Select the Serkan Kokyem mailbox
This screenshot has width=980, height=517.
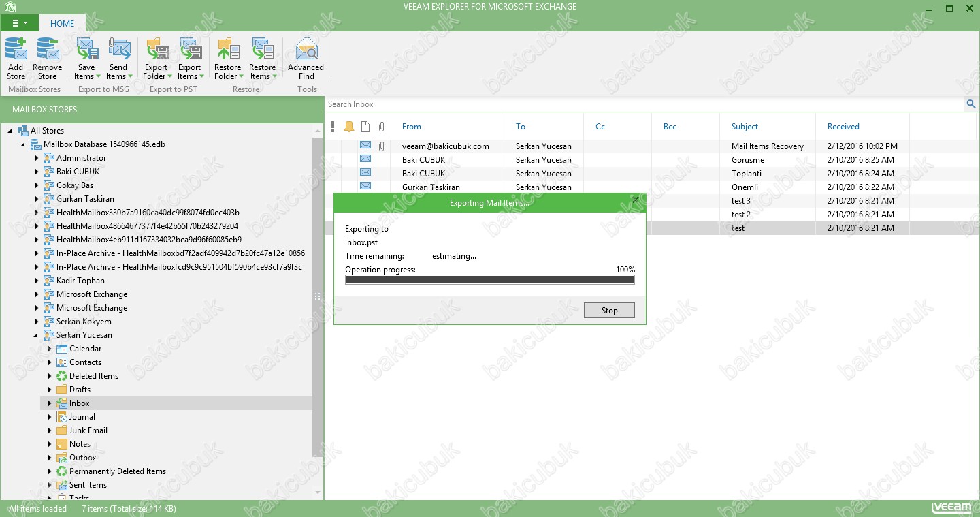pos(84,322)
